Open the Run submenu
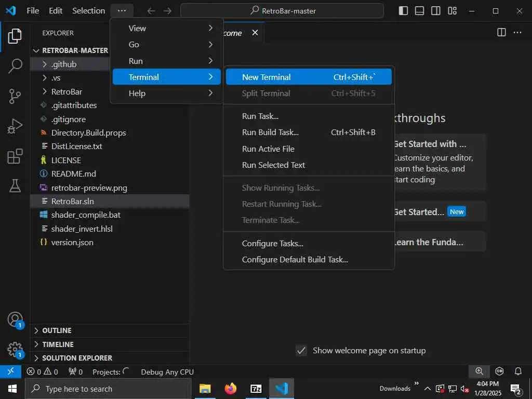Screen dimensions: 532x399 click(x=167, y=61)
